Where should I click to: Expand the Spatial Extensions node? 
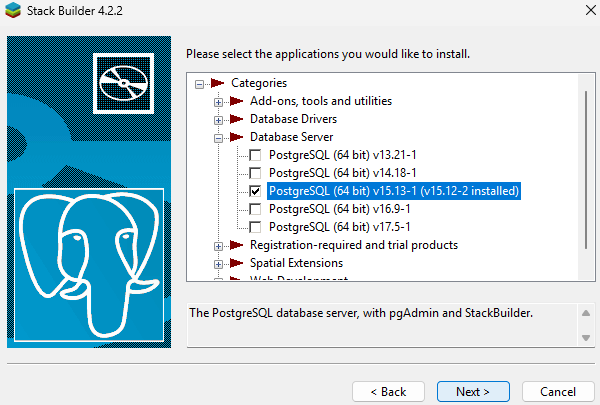[x=218, y=264]
